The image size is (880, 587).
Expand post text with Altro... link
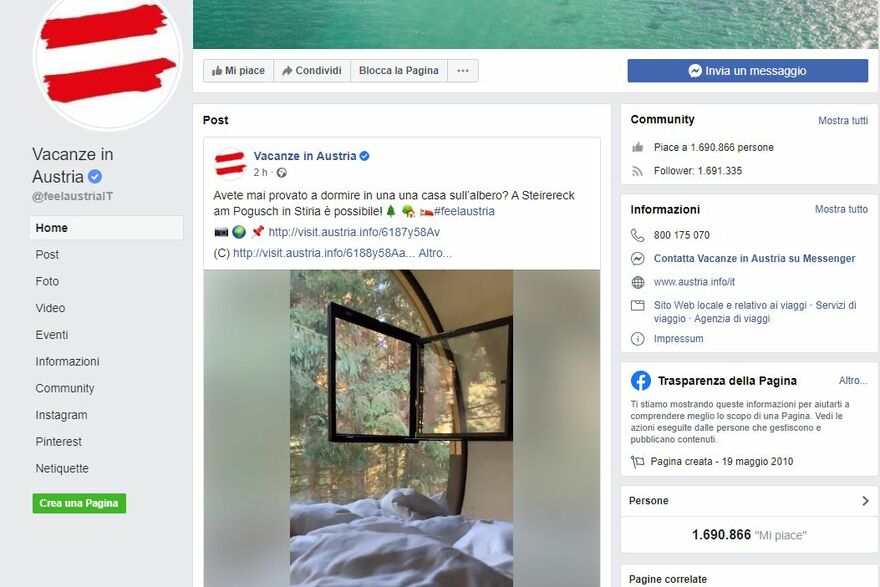click(x=435, y=253)
